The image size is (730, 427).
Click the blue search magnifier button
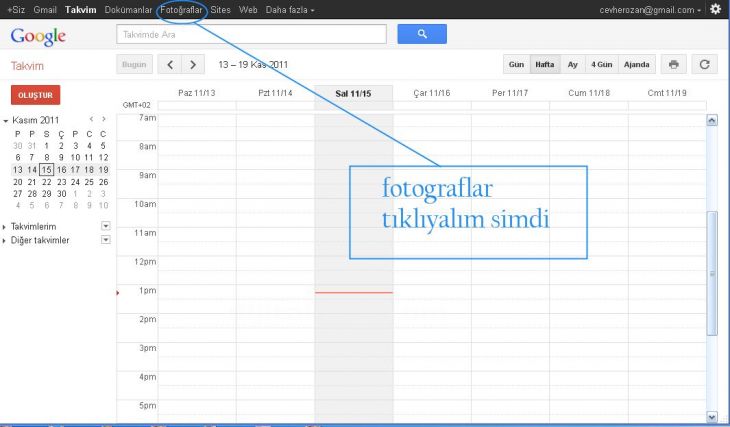coord(422,34)
